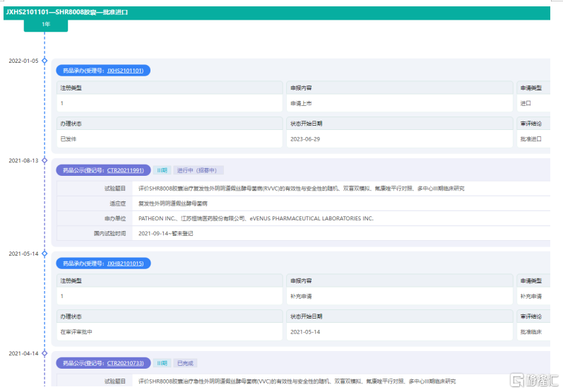Image resolution: width=563 pixels, height=392 pixels.
Task: Click the date label 2021-05-14
Action: pos(23,254)
